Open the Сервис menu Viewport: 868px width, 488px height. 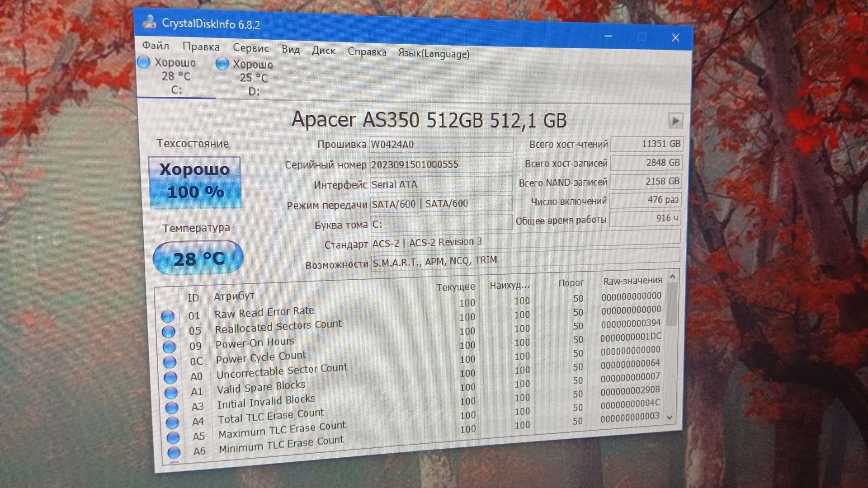click(x=250, y=48)
